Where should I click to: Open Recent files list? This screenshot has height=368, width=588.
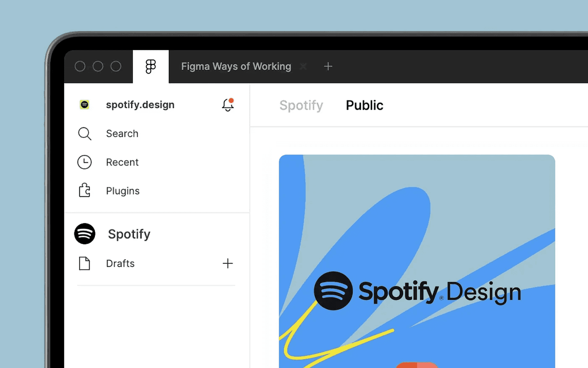122,162
